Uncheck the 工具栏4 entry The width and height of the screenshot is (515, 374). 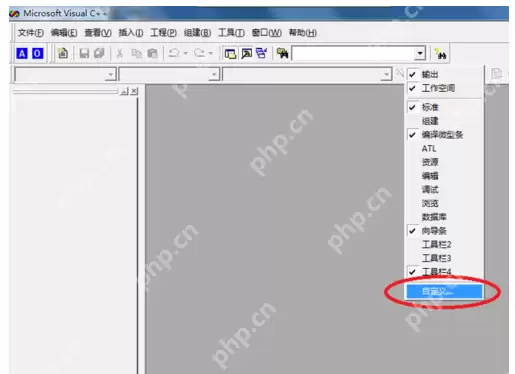click(445, 272)
